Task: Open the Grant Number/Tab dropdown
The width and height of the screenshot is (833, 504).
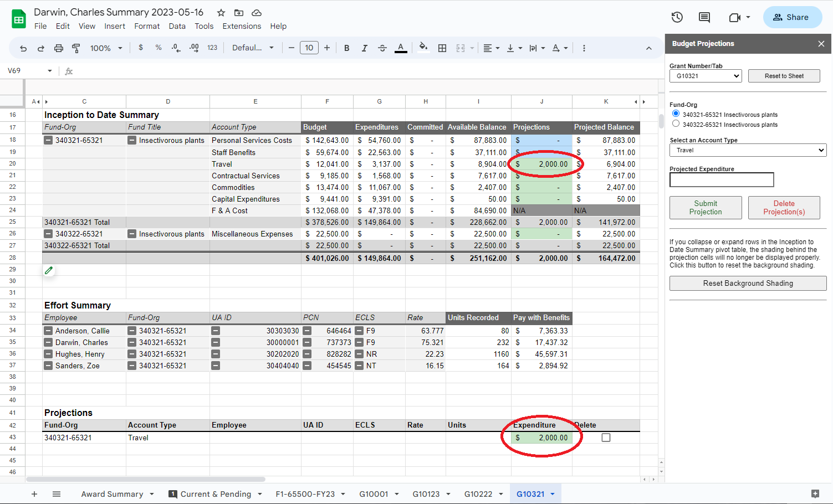Action: tap(705, 76)
